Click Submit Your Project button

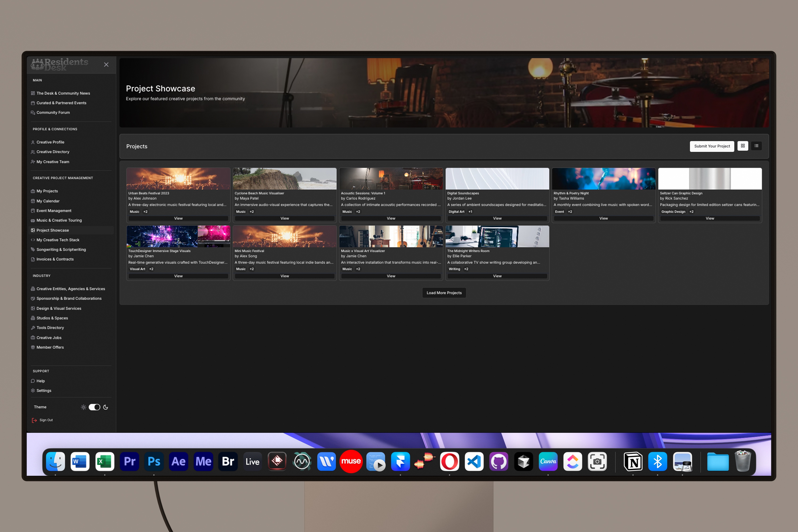click(712, 146)
